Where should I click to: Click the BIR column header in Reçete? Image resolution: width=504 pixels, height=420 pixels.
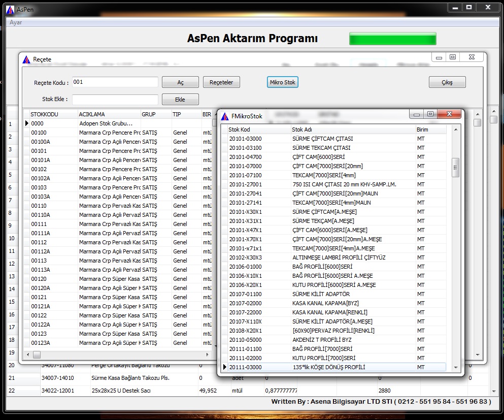(207, 114)
